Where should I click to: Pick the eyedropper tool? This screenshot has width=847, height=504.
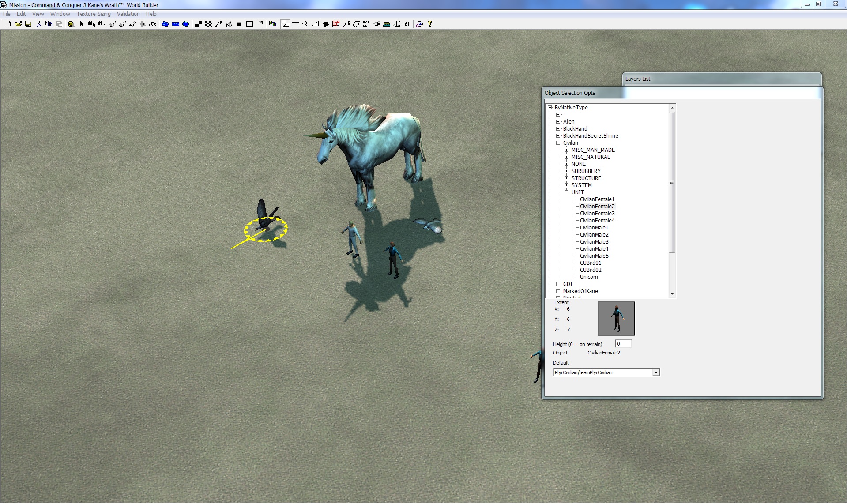tap(219, 24)
